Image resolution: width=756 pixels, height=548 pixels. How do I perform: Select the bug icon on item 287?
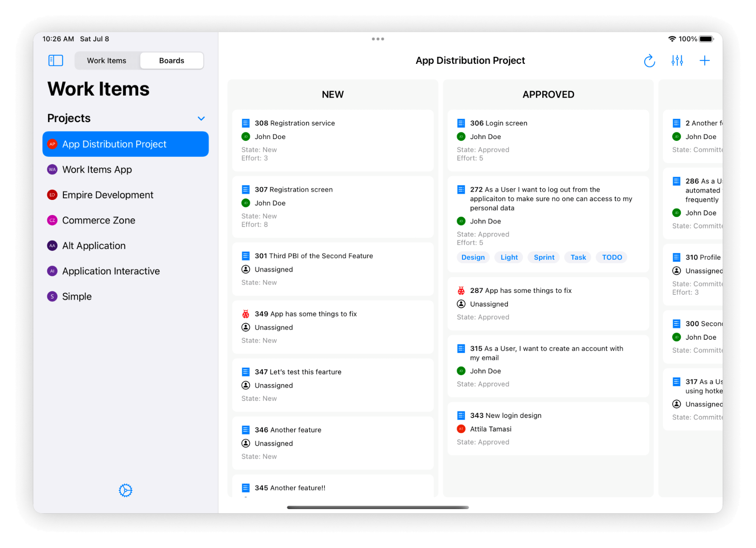click(461, 290)
